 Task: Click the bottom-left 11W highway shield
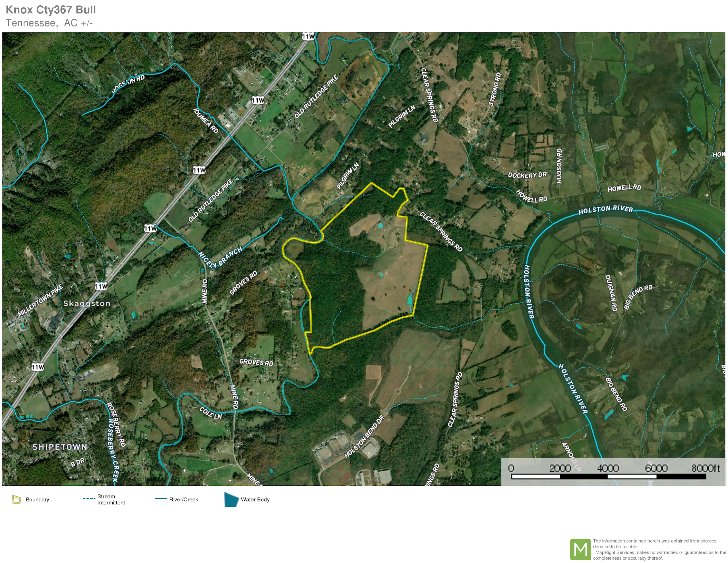tap(38, 367)
